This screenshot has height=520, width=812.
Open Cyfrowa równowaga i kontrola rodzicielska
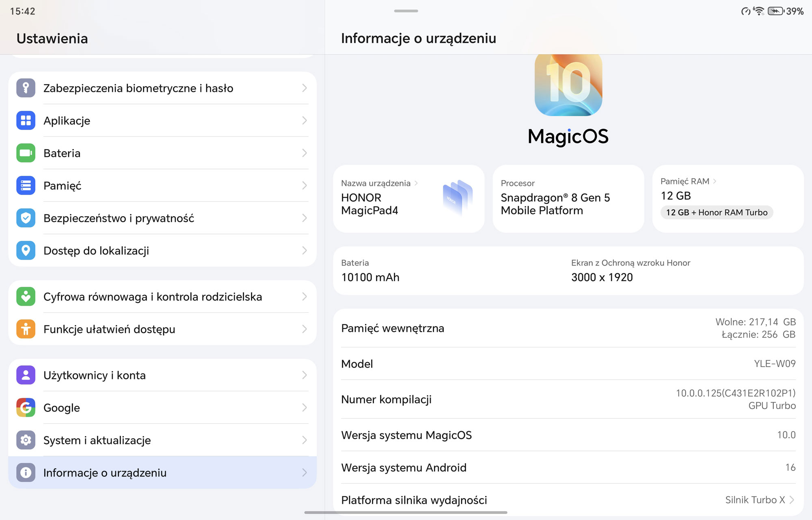point(162,297)
